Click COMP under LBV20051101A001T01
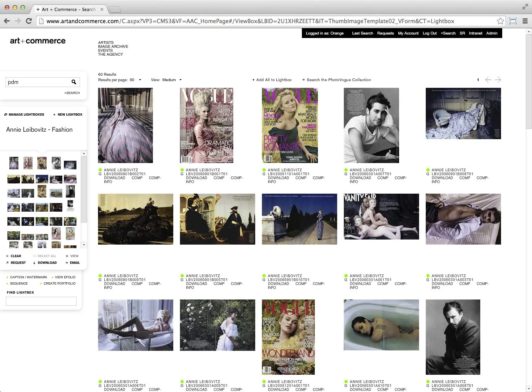 (301, 178)
